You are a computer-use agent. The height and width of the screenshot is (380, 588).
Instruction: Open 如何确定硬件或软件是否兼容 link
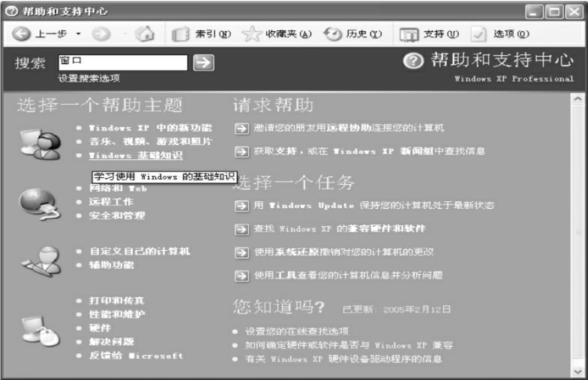point(349,345)
